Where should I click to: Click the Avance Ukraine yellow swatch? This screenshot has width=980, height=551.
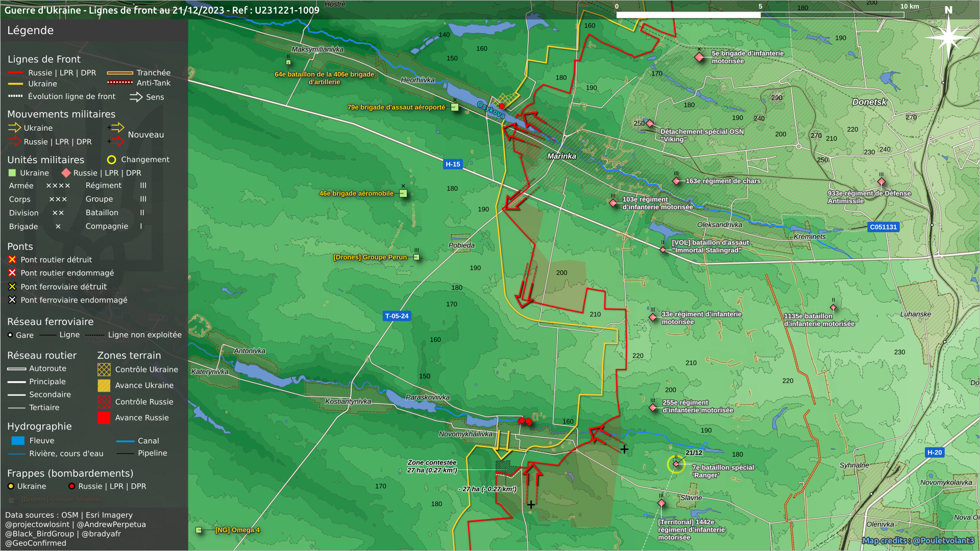pyautogui.click(x=104, y=386)
